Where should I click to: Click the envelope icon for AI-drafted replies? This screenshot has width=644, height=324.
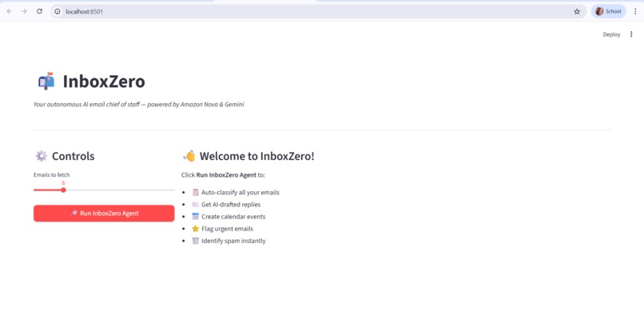point(196,204)
